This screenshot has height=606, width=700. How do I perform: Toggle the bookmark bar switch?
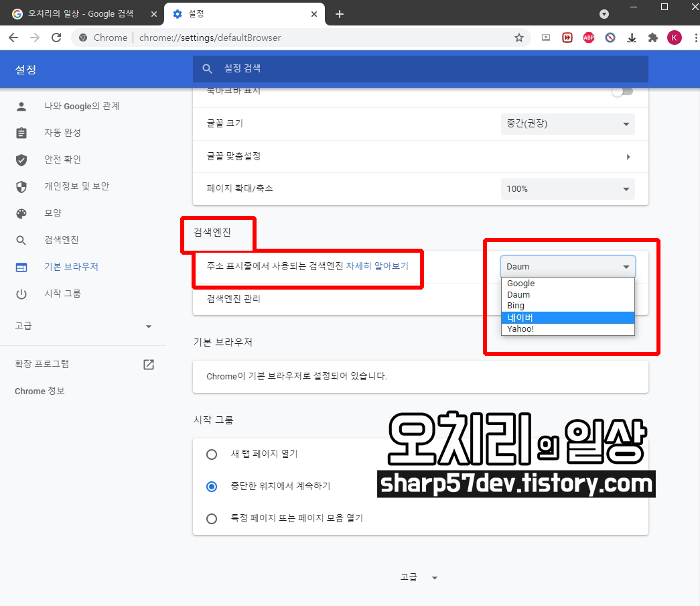(622, 91)
